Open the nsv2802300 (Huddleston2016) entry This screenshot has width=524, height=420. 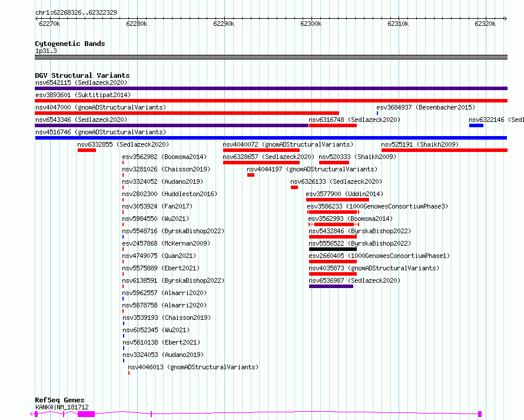pyautogui.click(x=170, y=194)
